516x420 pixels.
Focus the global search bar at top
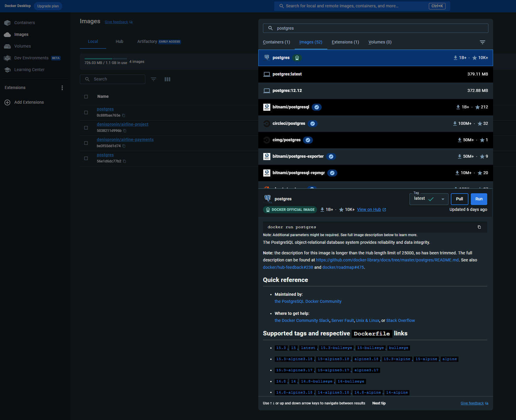click(x=362, y=6)
